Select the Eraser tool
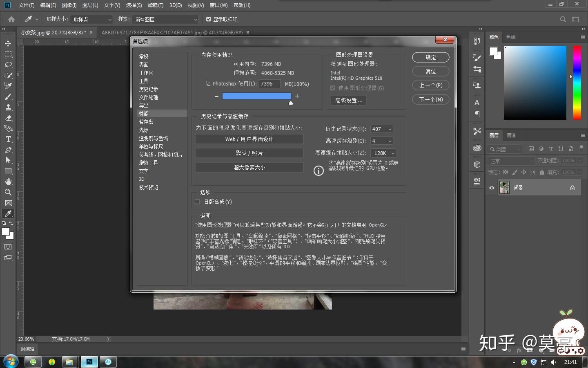This screenshot has width=588, height=368. coord(8,118)
